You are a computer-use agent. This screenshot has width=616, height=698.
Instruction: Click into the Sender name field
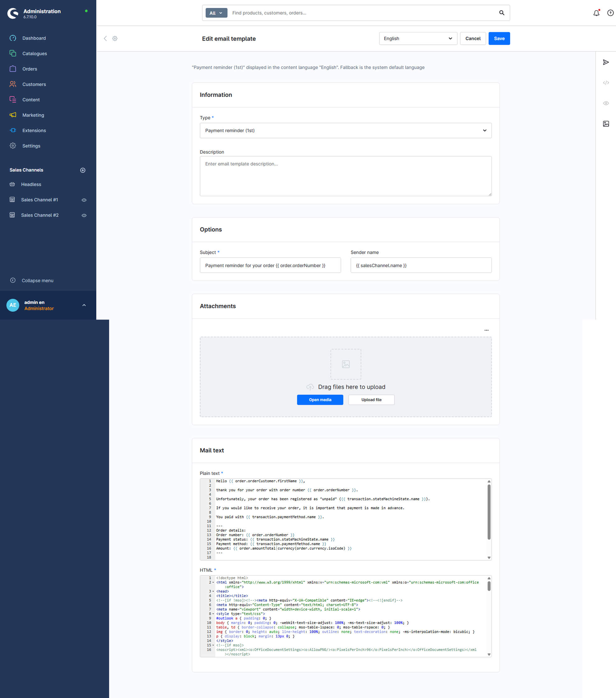click(421, 265)
